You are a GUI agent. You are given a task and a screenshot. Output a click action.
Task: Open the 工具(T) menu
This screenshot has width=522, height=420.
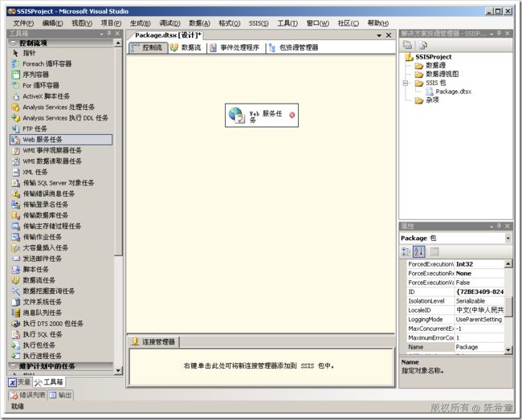[x=288, y=23]
